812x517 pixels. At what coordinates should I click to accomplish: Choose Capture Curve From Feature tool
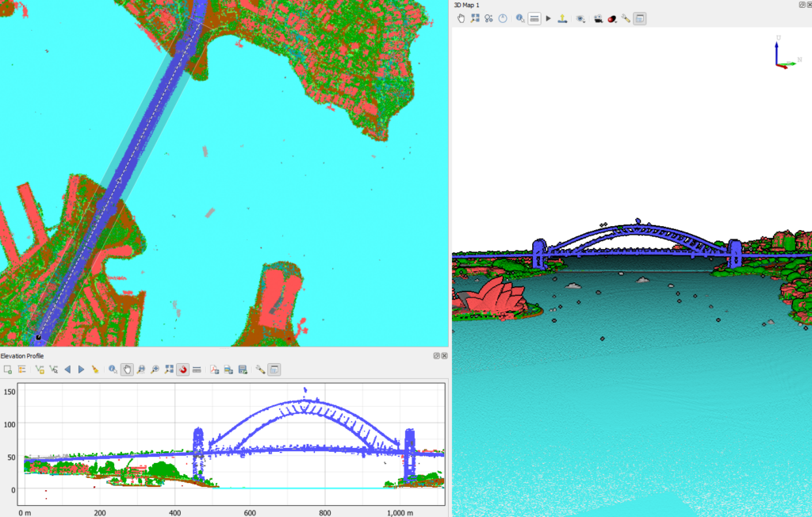tap(53, 370)
